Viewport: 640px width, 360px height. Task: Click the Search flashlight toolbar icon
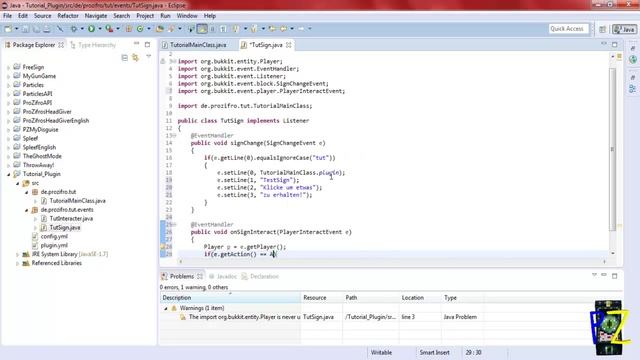[171, 29]
